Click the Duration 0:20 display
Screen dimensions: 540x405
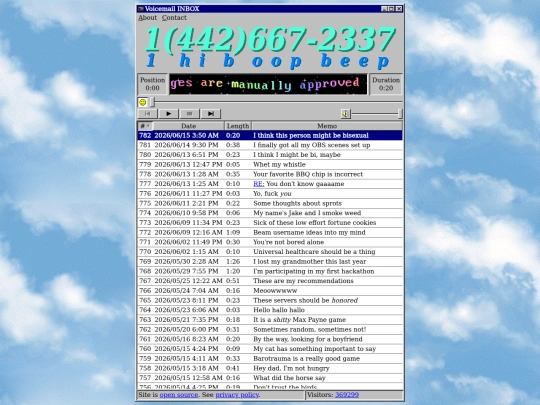point(386,84)
